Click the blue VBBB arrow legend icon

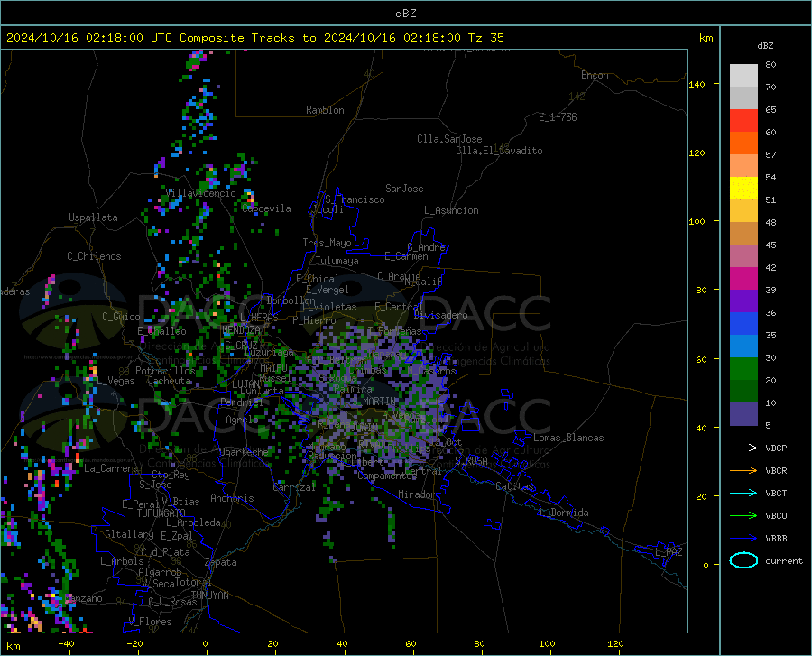pos(743,539)
